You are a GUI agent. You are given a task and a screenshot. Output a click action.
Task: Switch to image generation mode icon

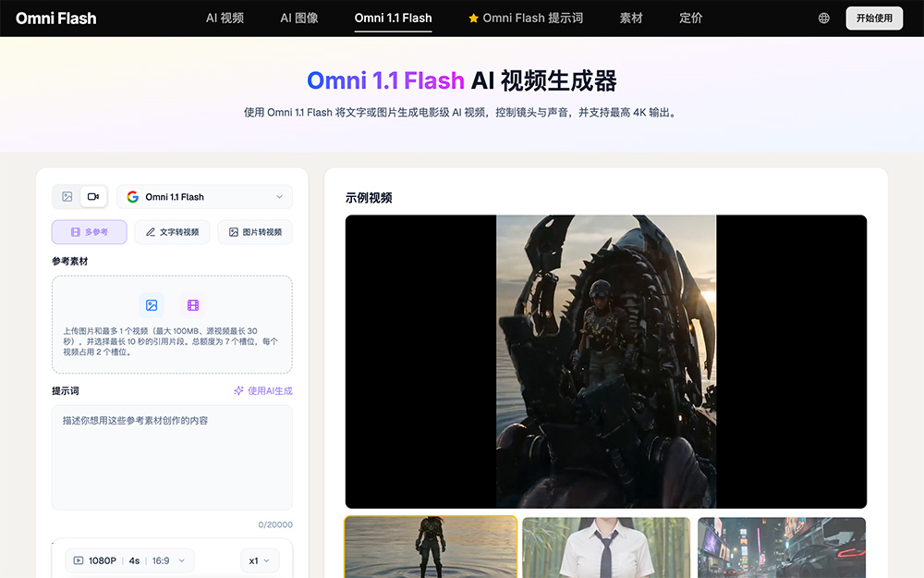click(x=67, y=196)
